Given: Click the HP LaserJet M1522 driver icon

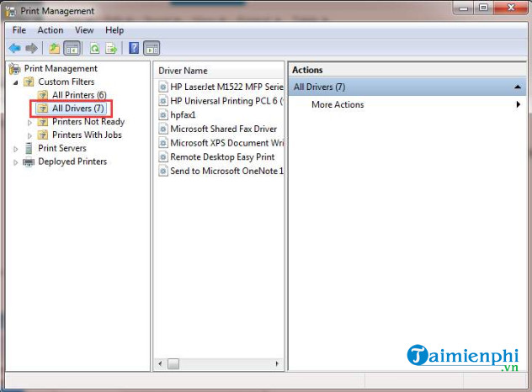Looking at the screenshot, I should 163,87.
